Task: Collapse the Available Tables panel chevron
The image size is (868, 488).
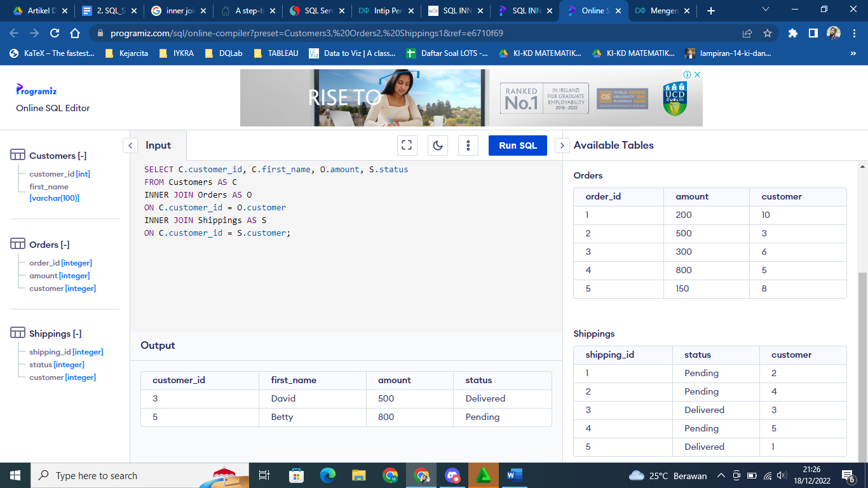Action: pos(562,146)
